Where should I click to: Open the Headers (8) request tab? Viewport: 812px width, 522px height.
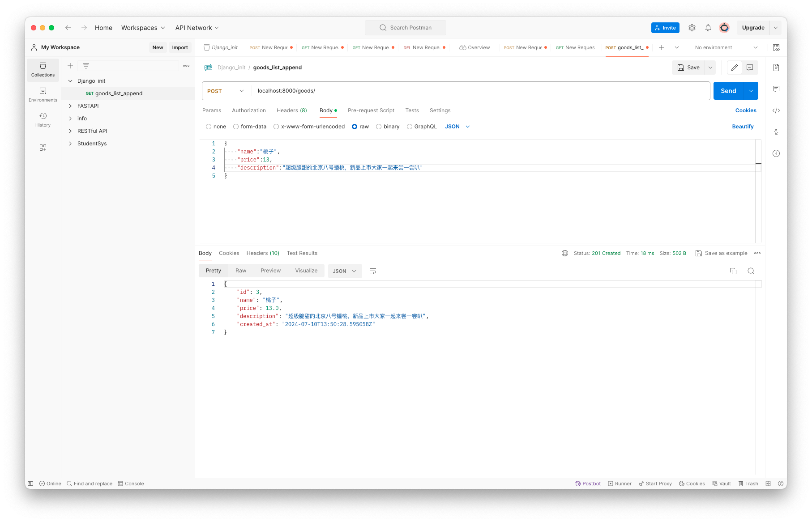[x=292, y=110]
